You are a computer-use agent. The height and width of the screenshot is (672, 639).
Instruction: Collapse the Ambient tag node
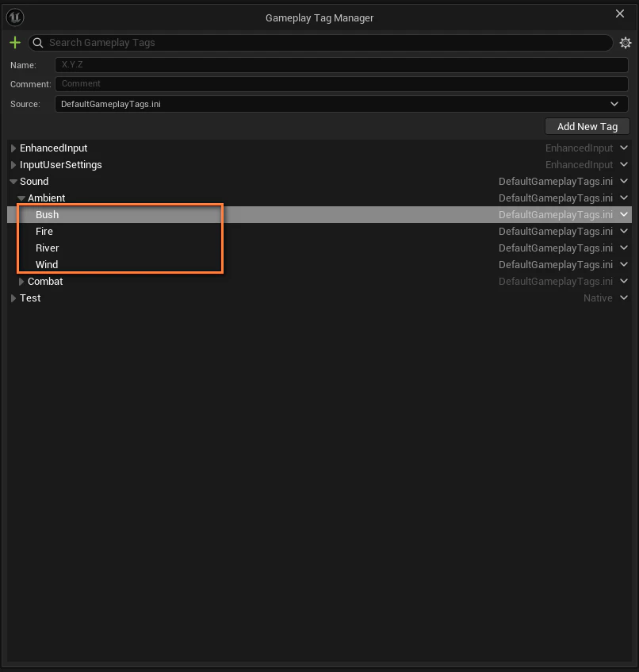click(21, 198)
